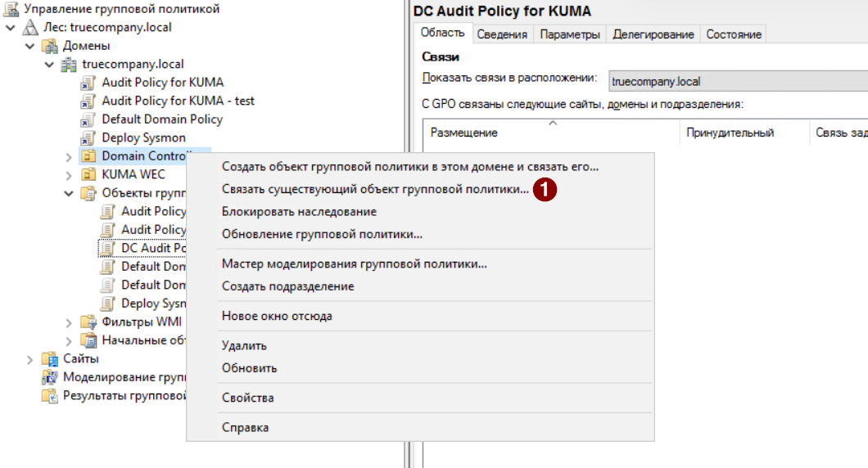Image resolution: width=868 pixels, height=468 pixels.
Task: Click the forest truecompany.local icon
Action: pyautogui.click(x=30, y=27)
